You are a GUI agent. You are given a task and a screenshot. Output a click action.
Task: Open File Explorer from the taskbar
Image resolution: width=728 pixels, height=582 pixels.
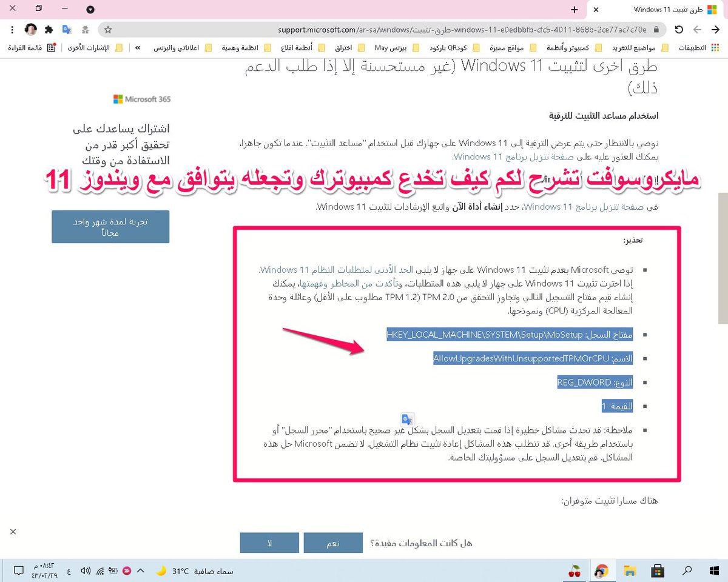630,570
